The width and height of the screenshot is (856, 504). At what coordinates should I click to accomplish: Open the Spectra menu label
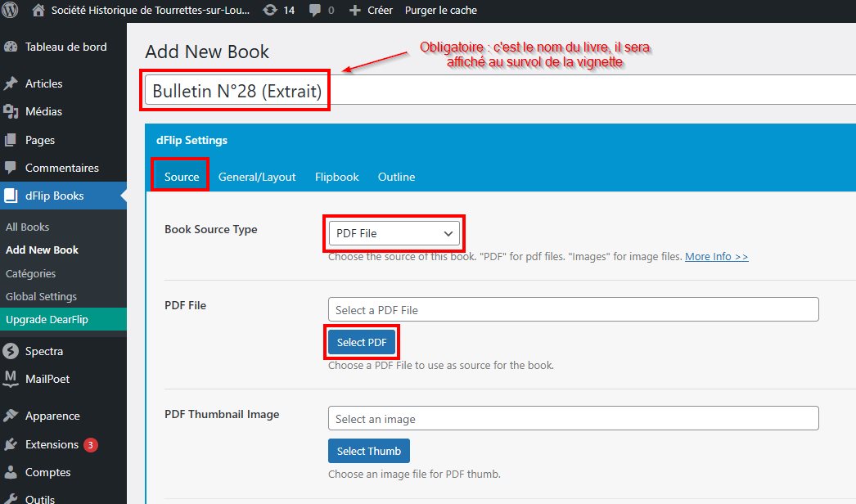[x=44, y=351]
